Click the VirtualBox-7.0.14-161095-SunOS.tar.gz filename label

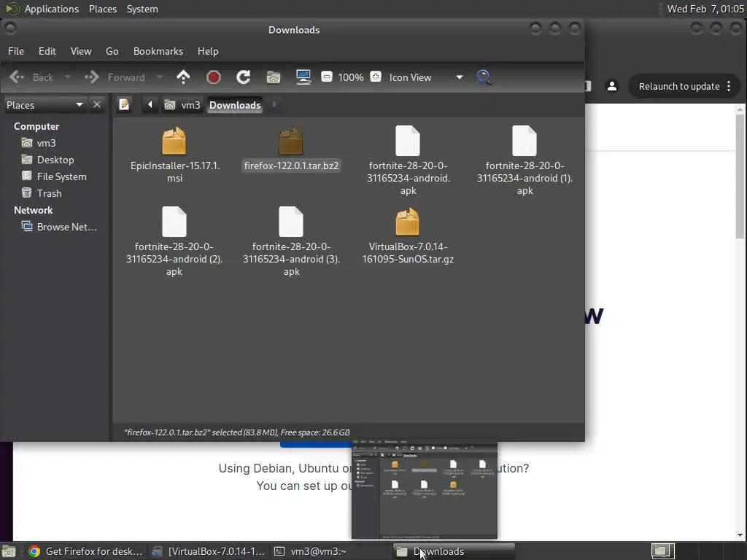point(408,253)
